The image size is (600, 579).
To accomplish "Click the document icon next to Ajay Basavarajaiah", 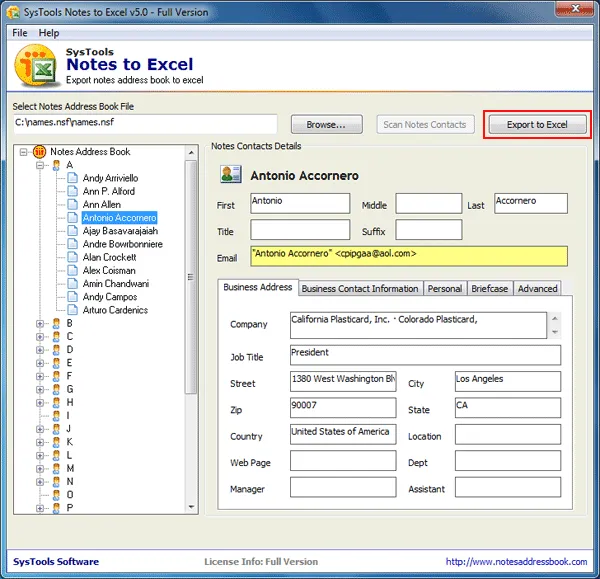I will coord(73,231).
